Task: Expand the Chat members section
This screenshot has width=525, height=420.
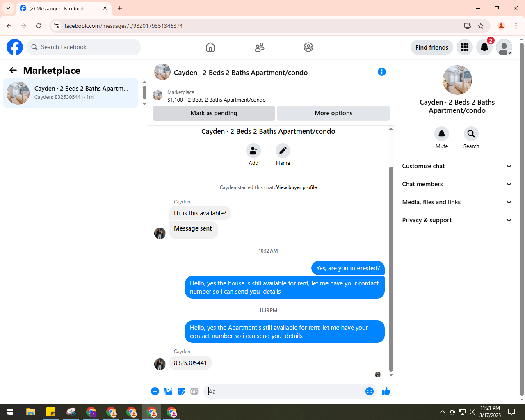Action: click(457, 184)
